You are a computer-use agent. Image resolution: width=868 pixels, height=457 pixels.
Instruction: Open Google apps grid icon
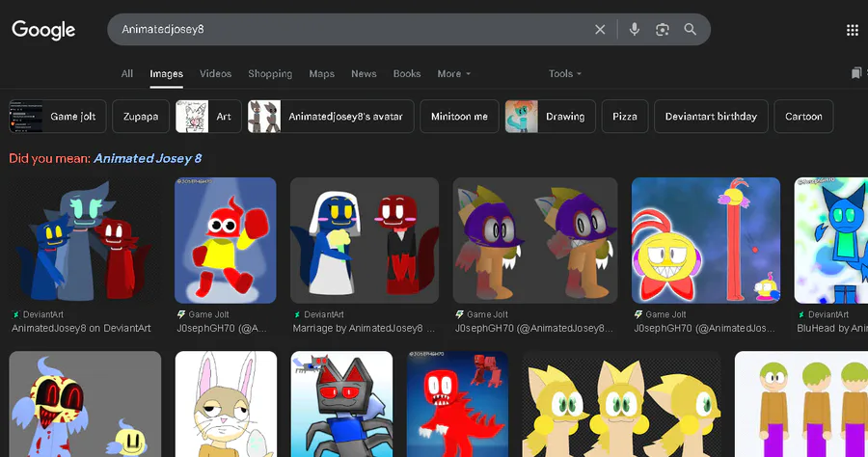(x=853, y=30)
